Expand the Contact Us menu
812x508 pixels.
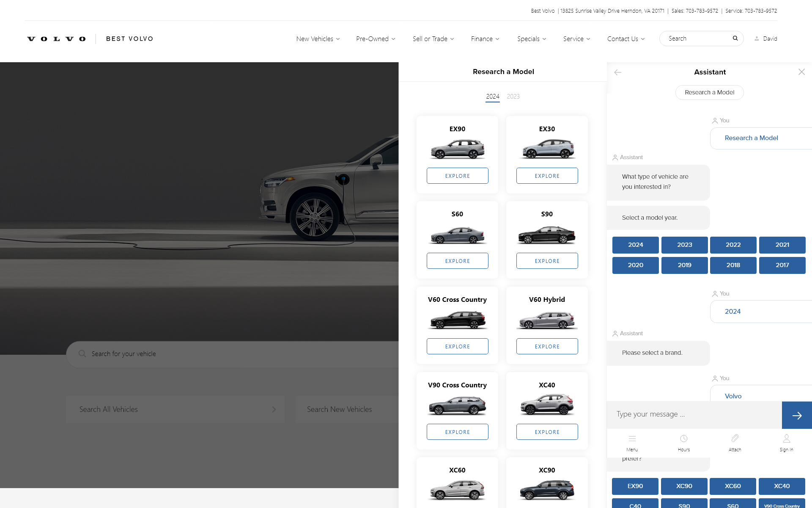626,39
